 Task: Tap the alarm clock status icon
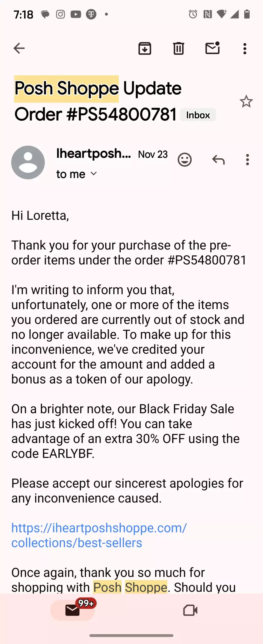tap(193, 14)
